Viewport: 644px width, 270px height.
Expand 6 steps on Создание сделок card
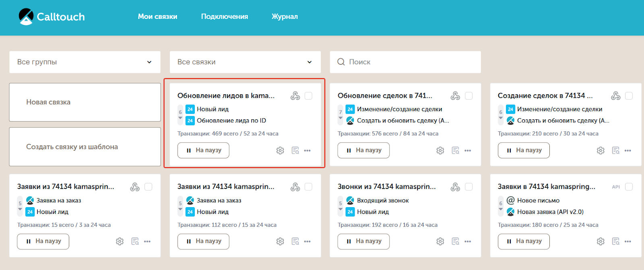[501, 114]
